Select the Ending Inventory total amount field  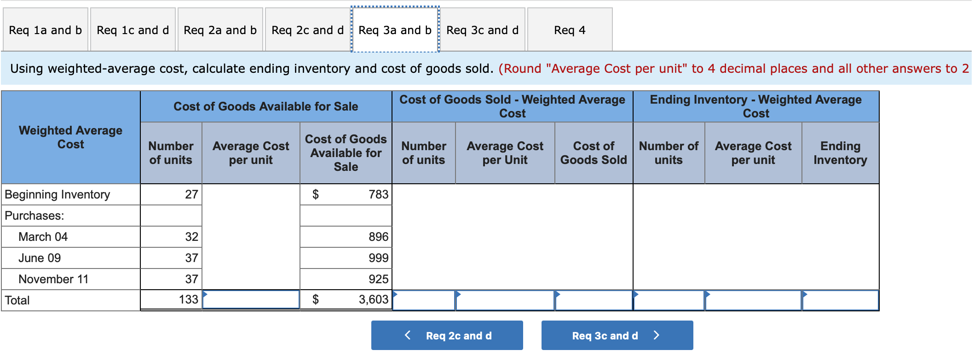click(x=840, y=300)
